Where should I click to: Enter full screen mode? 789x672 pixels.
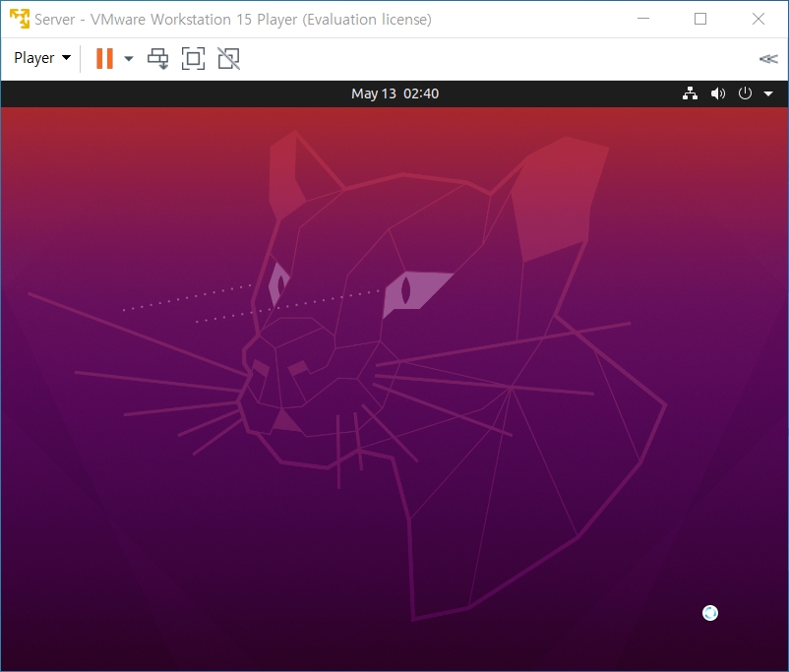193,58
